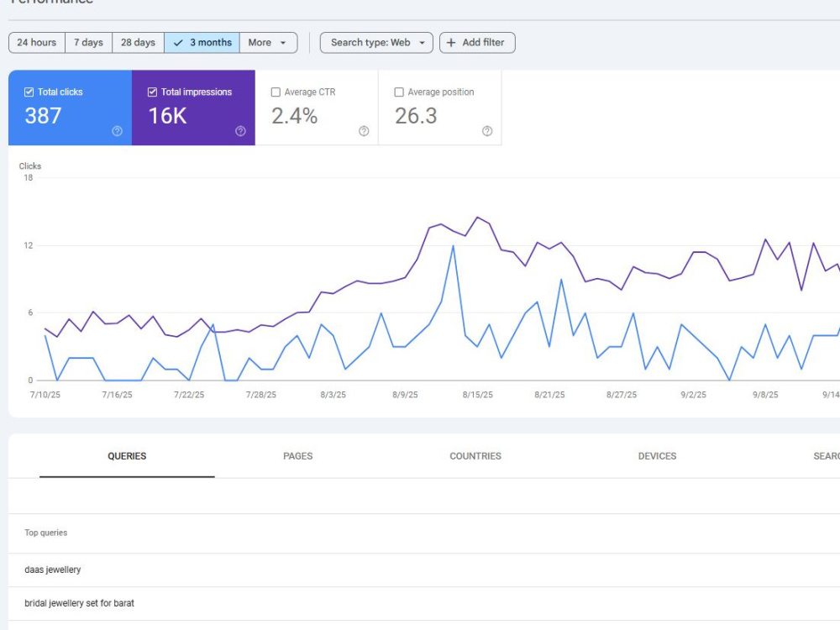Click the Top queries column header
Viewport: 840px width, 630px height.
[46, 533]
